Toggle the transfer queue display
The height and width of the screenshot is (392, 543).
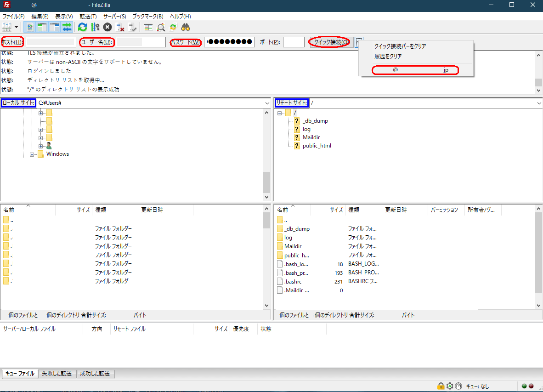(x=67, y=27)
